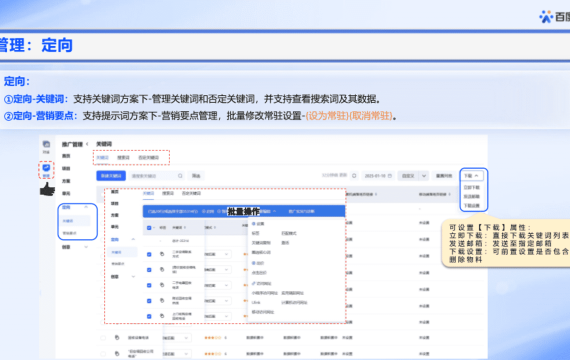
Task: Switch to the 搜索词 tab inside the inset panel
Action: 168,193
